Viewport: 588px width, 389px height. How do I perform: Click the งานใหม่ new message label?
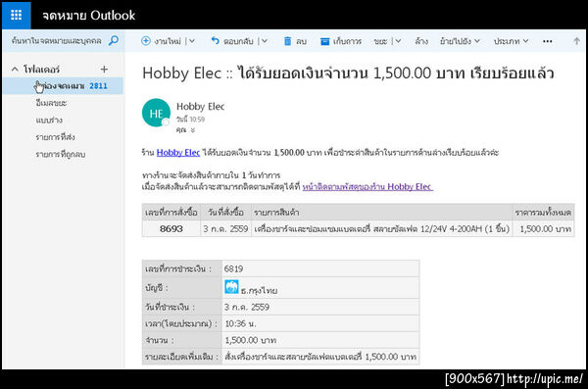[x=168, y=41]
